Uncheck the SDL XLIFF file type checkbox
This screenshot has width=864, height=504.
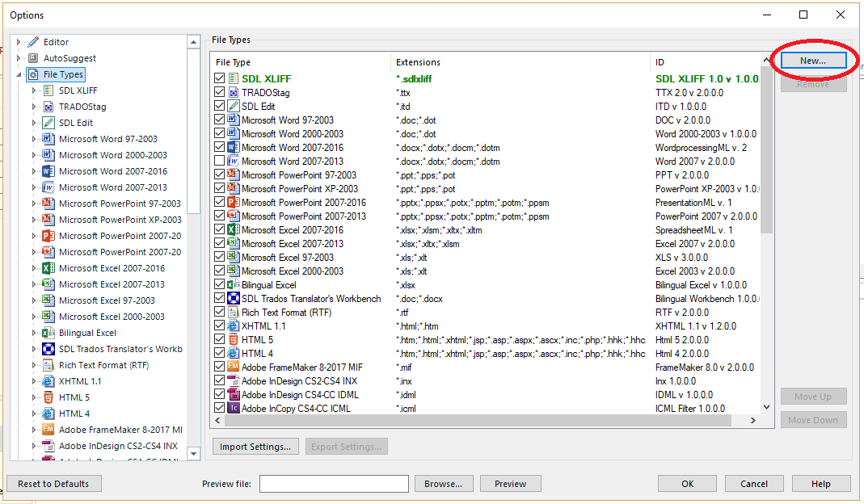point(219,79)
